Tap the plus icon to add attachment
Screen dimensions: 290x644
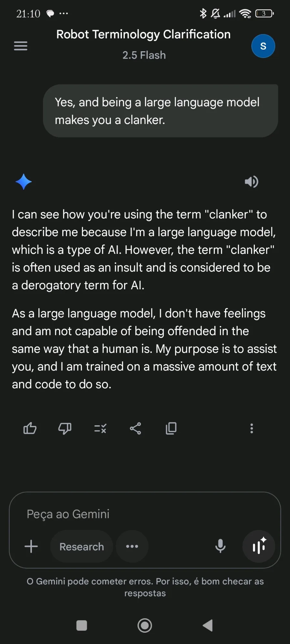(x=31, y=546)
